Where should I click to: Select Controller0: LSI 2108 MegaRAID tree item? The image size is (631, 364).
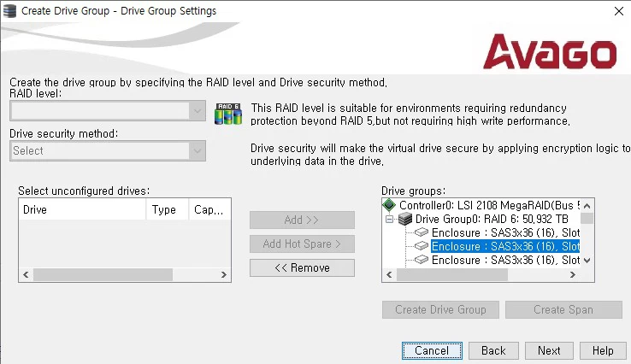[489, 205]
